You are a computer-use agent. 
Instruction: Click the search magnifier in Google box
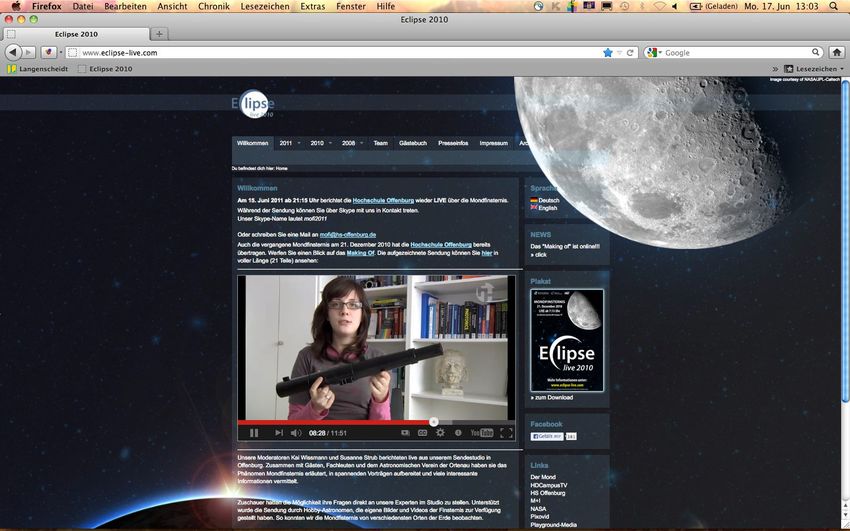tap(815, 53)
